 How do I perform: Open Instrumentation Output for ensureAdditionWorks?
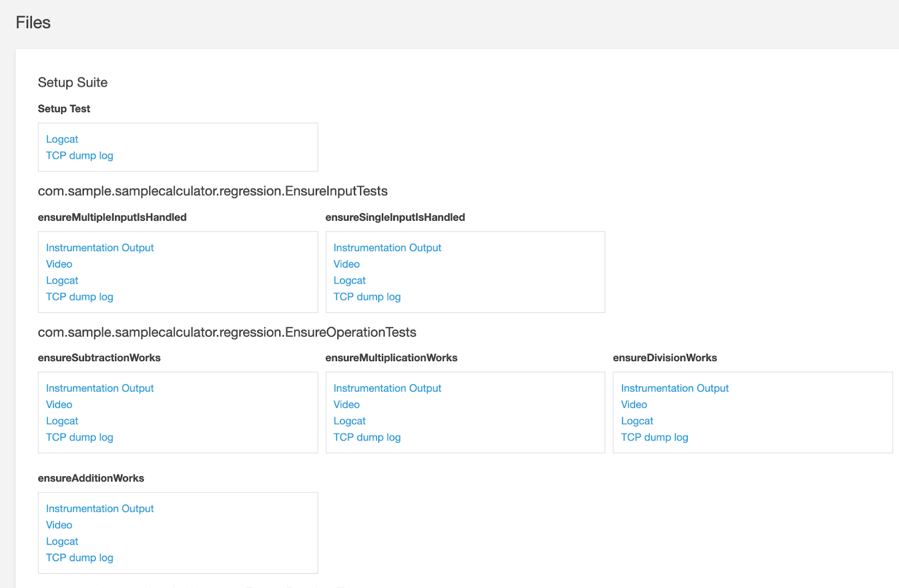pyautogui.click(x=99, y=508)
